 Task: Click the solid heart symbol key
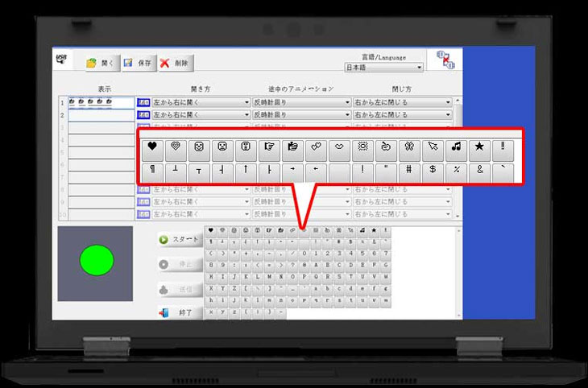(151, 147)
